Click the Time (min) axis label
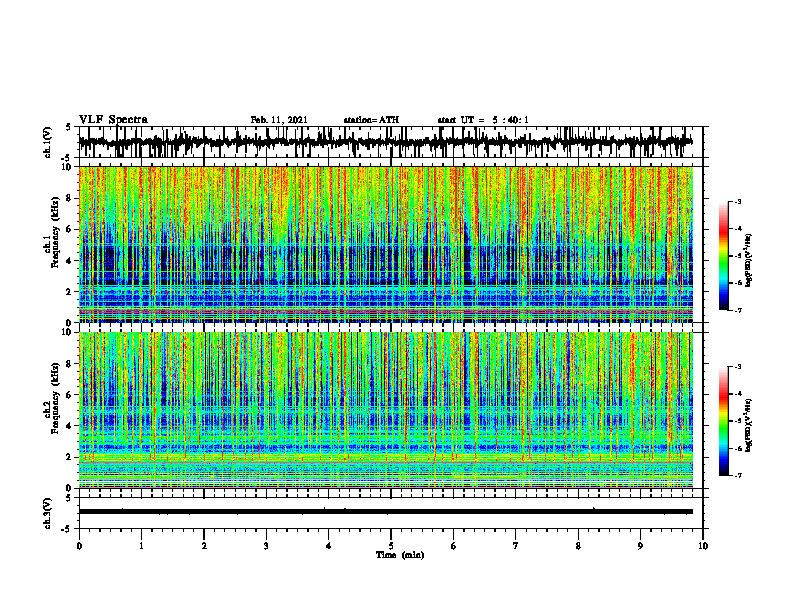The image size is (792, 612). point(400,555)
